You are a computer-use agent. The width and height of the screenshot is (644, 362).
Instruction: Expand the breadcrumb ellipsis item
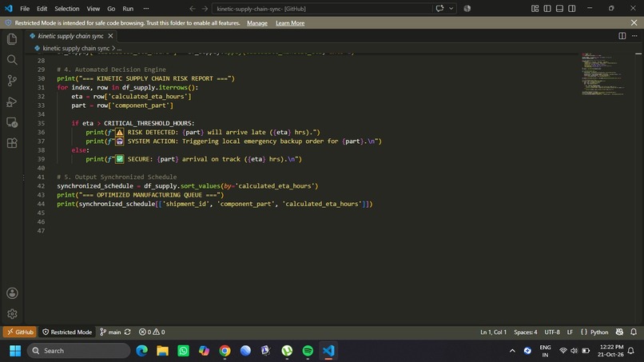(119, 48)
